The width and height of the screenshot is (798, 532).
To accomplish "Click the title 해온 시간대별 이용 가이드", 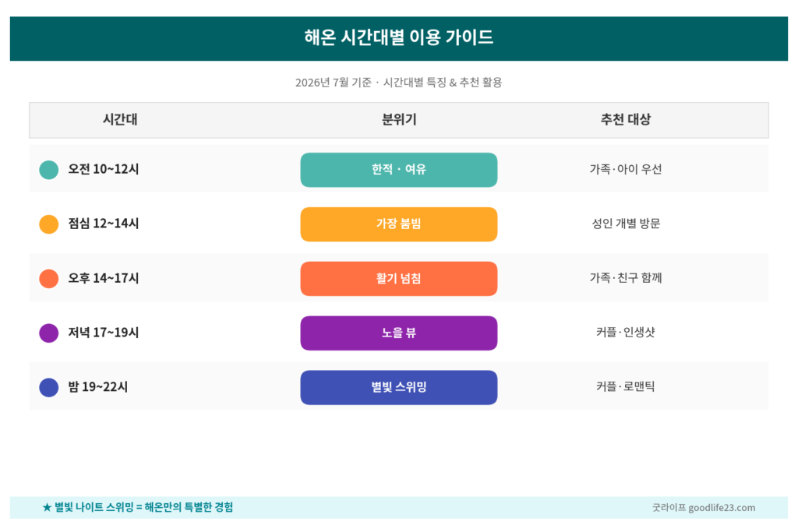I will coord(399,37).
